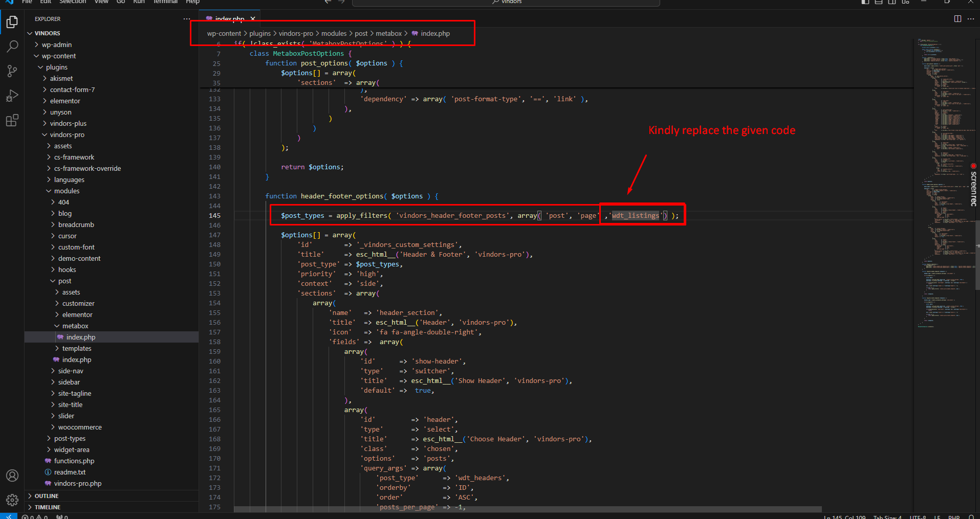This screenshot has height=519, width=980.
Task: Select the index.php editor tab
Action: [230, 19]
